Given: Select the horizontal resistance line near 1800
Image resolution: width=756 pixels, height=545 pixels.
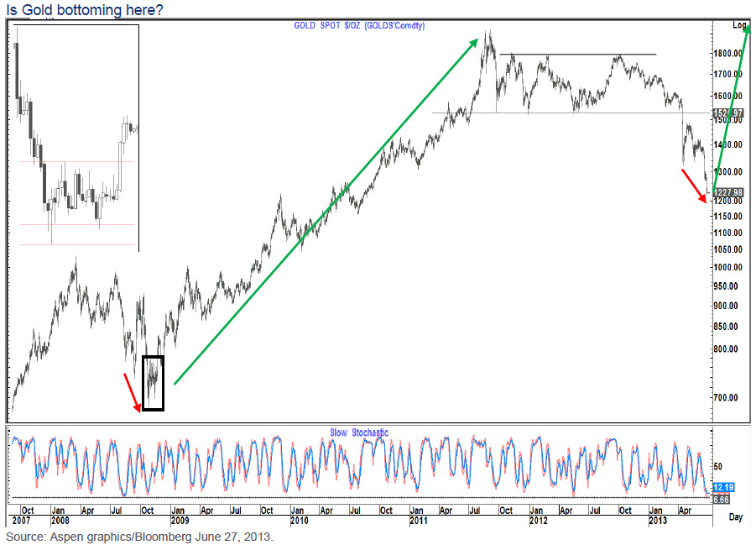Looking at the screenshot, I should (583, 55).
